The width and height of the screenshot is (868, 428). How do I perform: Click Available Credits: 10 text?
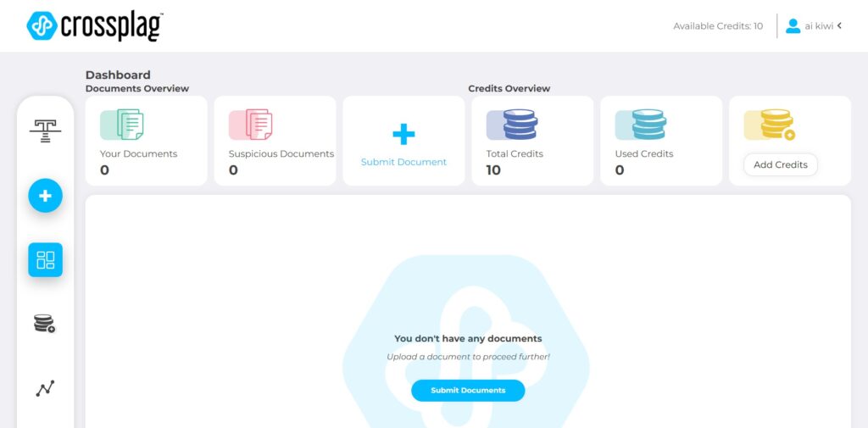(x=718, y=26)
